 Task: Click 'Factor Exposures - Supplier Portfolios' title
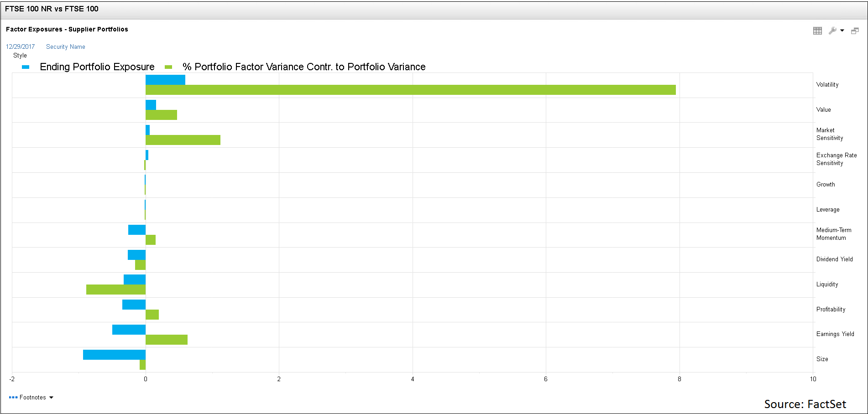pyautogui.click(x=67, y=29)
